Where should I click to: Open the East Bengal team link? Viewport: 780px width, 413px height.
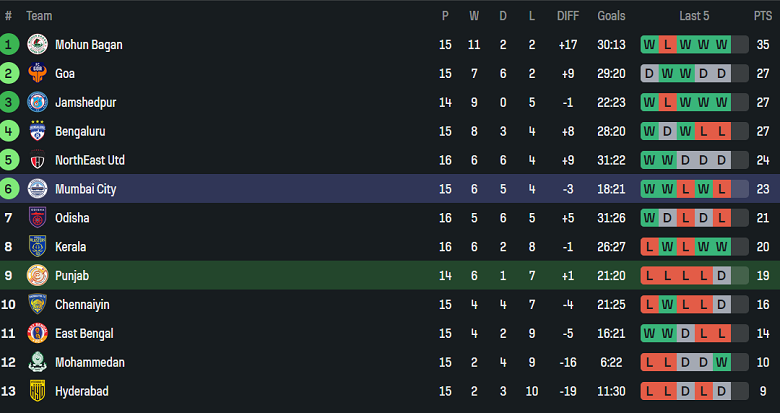pyautogui.click(x=84, y=334)
